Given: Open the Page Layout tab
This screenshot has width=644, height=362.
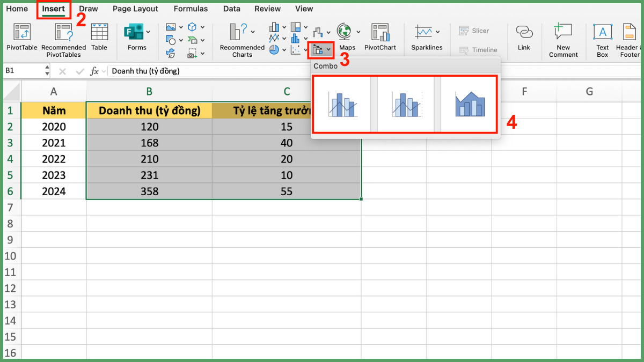Looking at the screenshot, I should pyautogui.click(x=135, y=9).
